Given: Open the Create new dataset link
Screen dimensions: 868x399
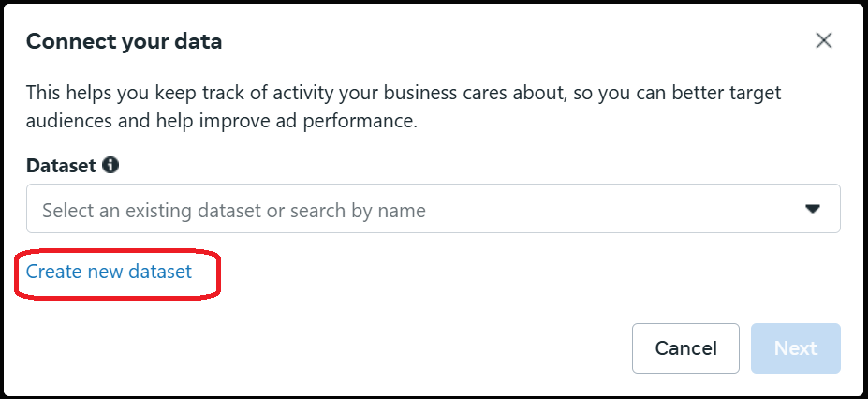Looking at the screenshot, I should pyautogui.click(x=109, y=272).
